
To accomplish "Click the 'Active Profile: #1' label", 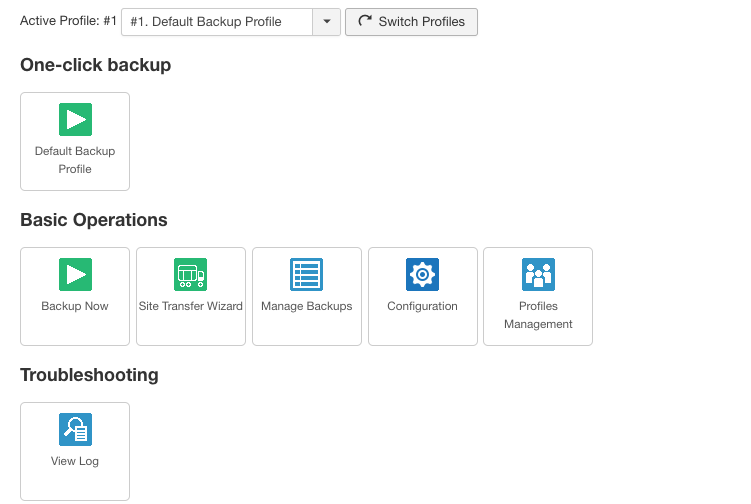I will click(68, 20).
